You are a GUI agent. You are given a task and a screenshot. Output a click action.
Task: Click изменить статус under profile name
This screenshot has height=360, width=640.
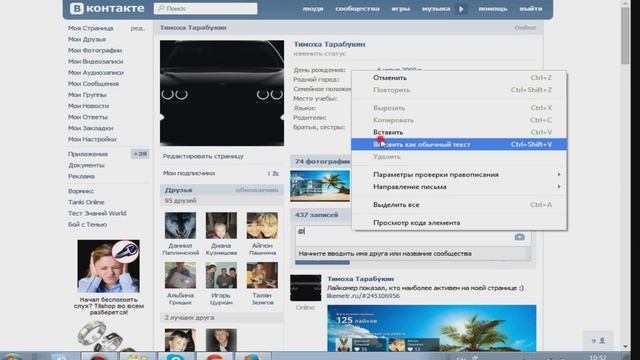pos(320,53)
